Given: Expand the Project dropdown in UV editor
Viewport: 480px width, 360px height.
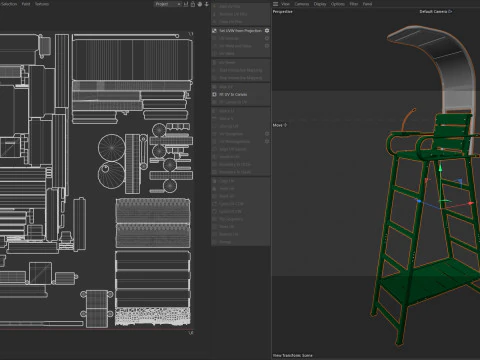Looking at the screenshot, I should coord(168,4).
